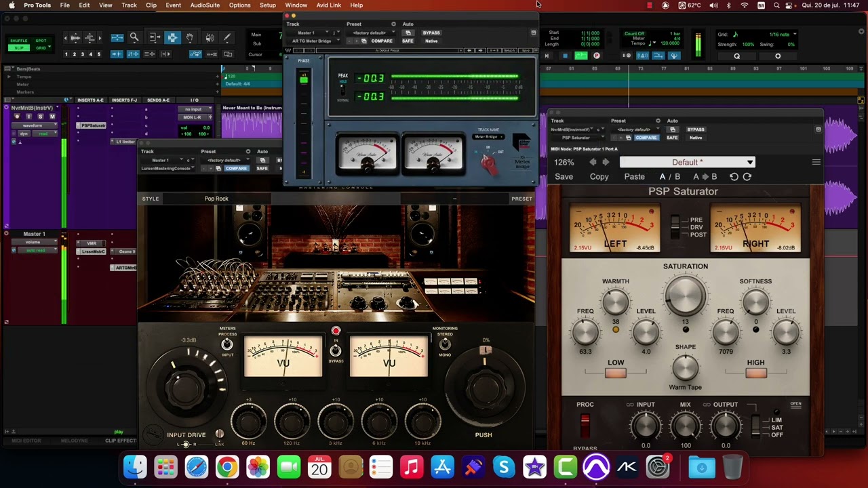Open the Track menu
This screenshot has width=868, height=488.
click(129, 5)
